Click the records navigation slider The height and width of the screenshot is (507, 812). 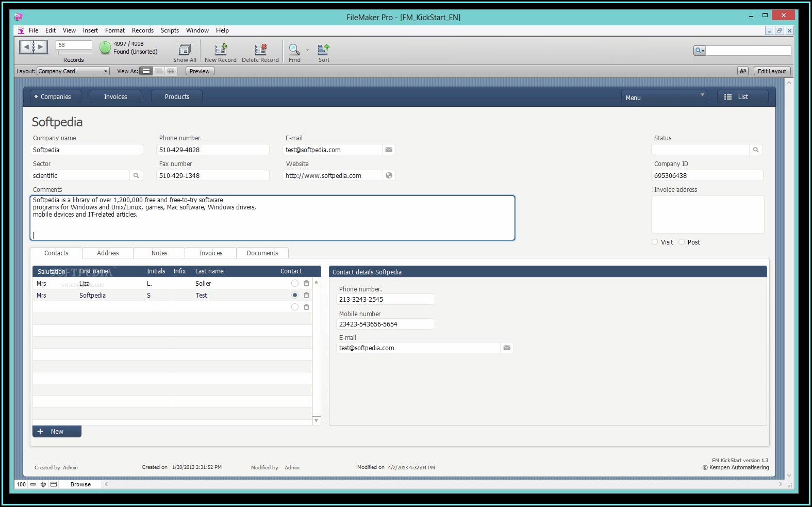click(74, 53)
